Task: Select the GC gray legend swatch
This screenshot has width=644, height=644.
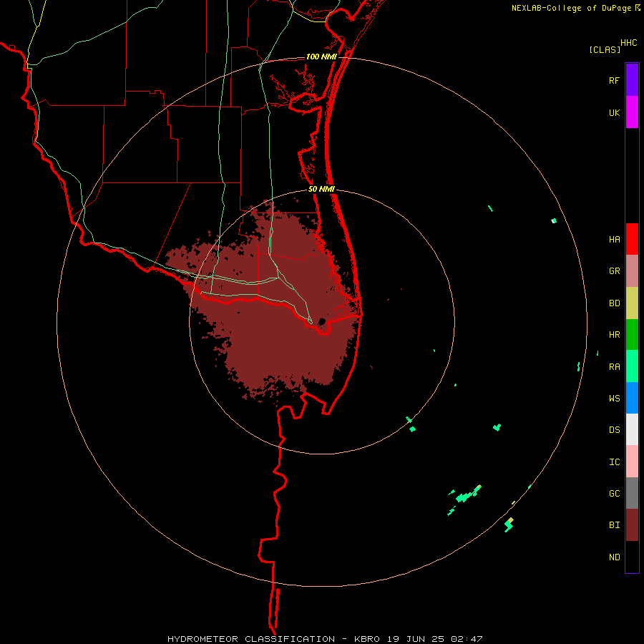Action: point(632,493)
